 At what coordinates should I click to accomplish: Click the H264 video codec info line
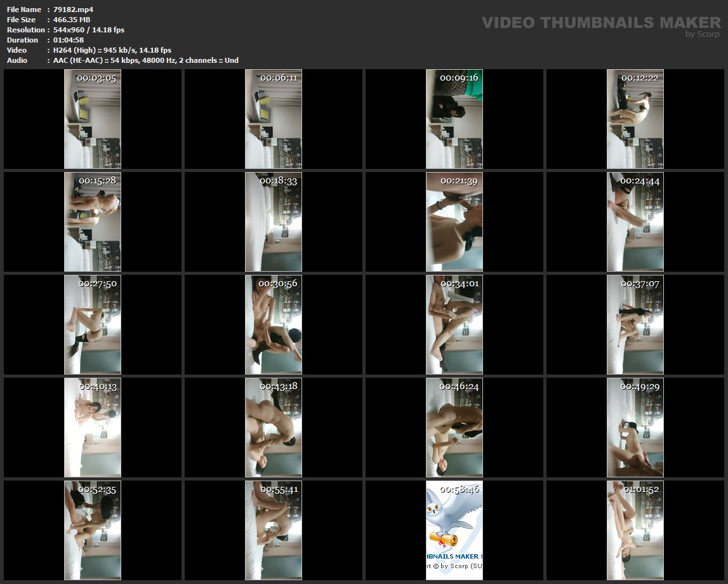pyautogui.click(x=112, y=50)
